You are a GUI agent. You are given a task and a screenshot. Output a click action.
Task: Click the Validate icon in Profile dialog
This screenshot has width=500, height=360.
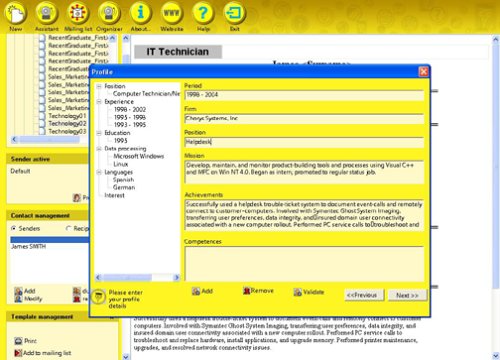(x=297, y=292)
